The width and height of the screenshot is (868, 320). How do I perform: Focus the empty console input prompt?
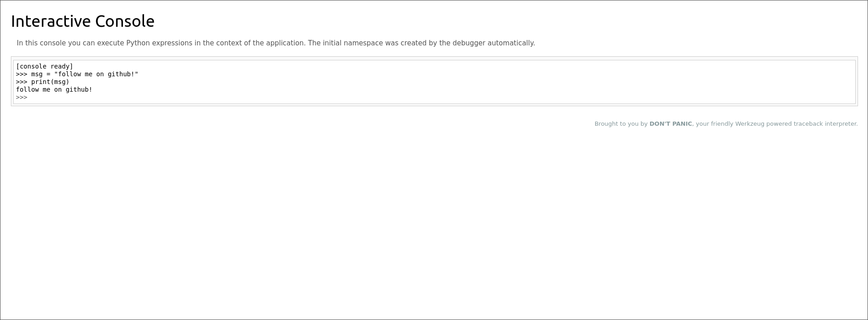(x=182, y=97)
